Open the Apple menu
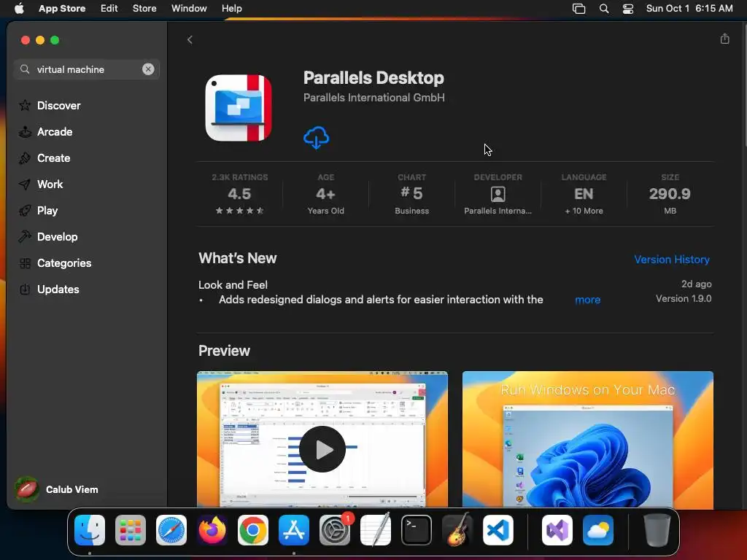 coord(19,9)
